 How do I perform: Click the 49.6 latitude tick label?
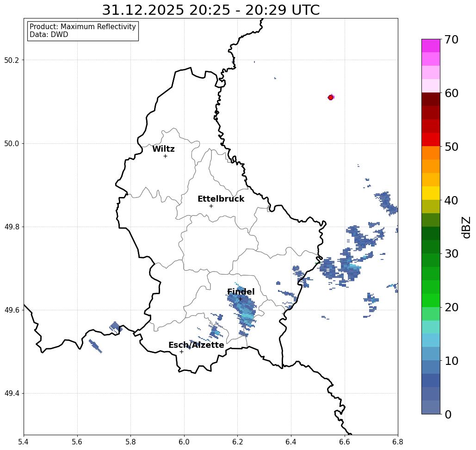(x=12, y=310)
